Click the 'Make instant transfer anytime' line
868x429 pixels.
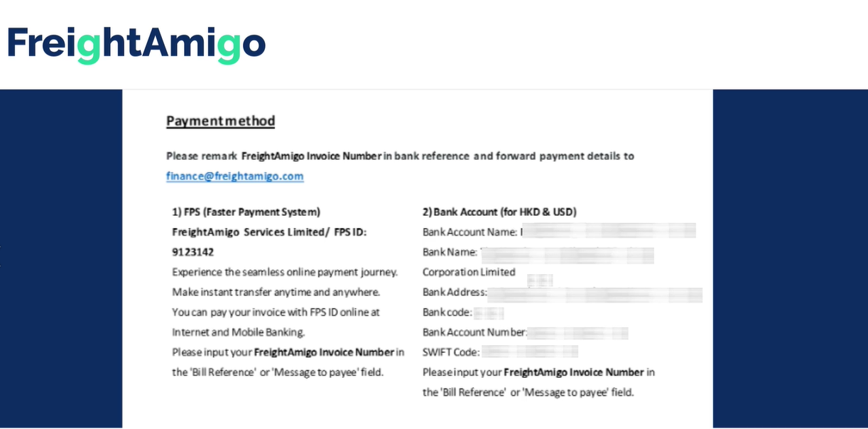pyautogui.click(x=277, y=292)
